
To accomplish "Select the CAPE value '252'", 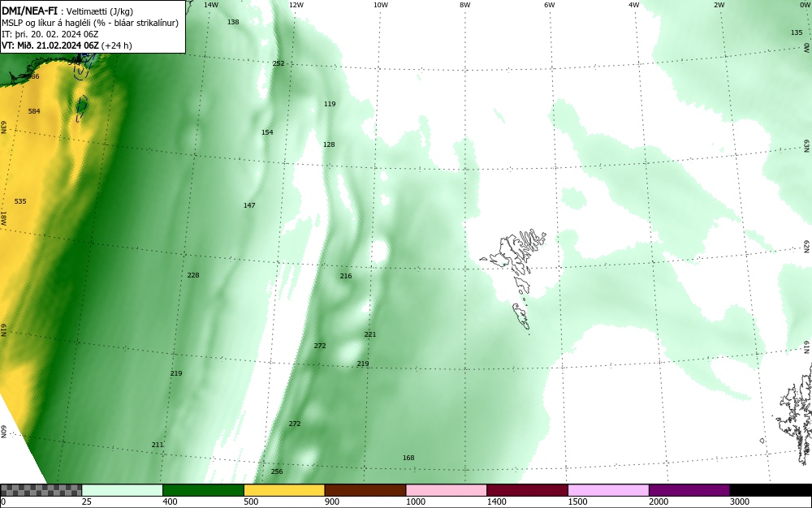I will coord(279,63).
